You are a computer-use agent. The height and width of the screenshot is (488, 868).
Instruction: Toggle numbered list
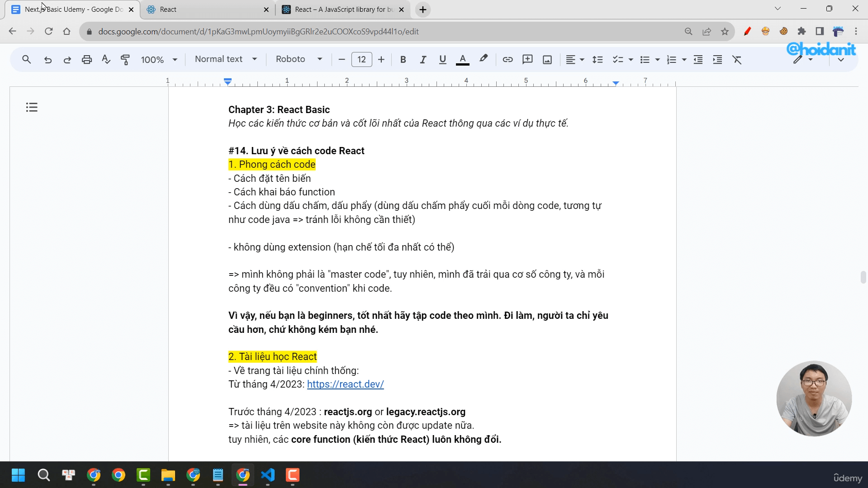pos(671,59)
